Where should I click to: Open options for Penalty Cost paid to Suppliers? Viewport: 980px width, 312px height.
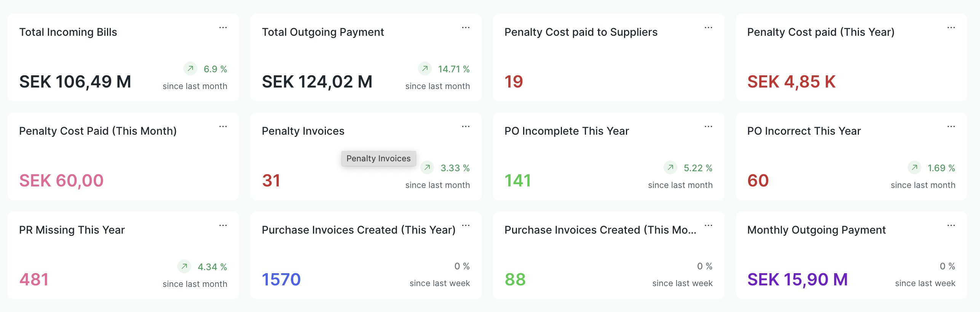click(x=708, y=28)
